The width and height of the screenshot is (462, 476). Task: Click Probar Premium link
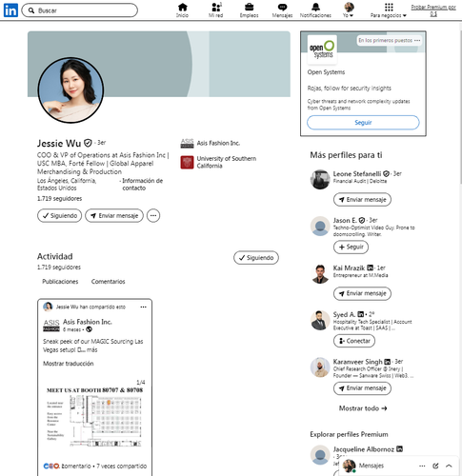(433, 10)
